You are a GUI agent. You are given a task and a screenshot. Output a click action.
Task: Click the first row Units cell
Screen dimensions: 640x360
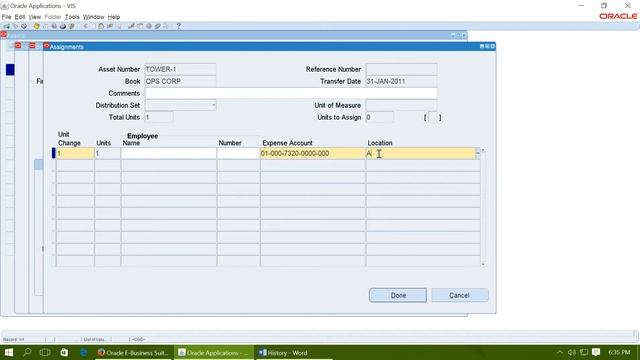[108, 153]
